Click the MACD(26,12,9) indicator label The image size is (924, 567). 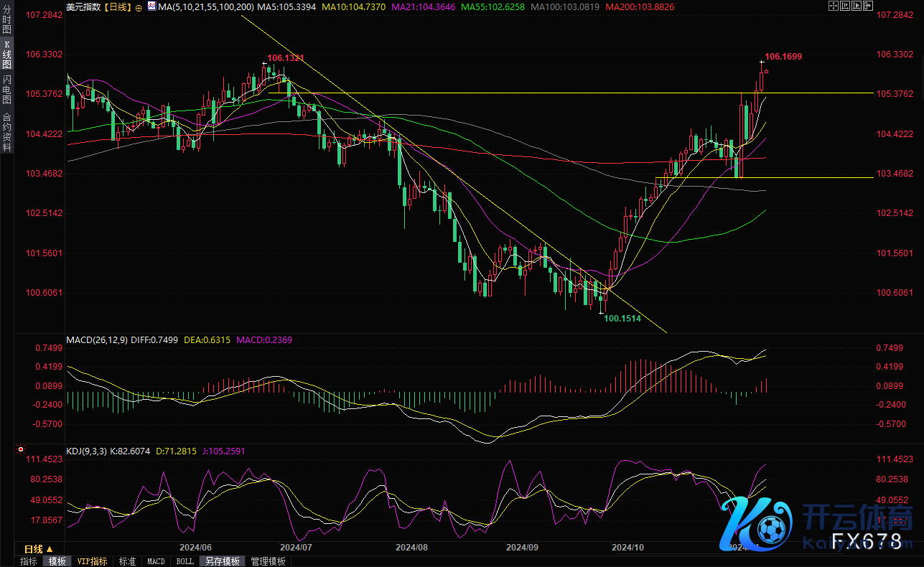coord(96,339)
